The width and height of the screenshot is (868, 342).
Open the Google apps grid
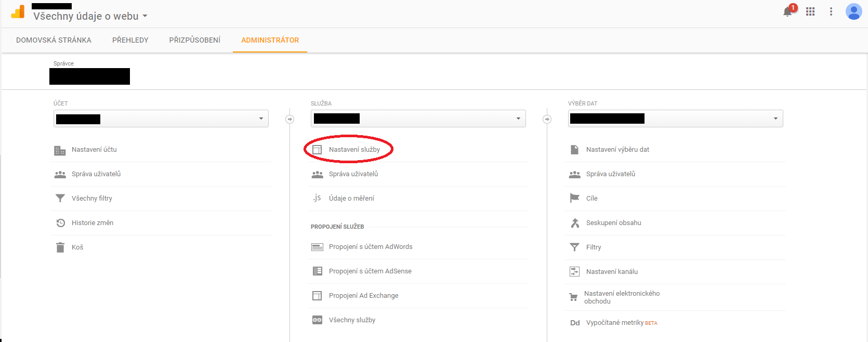(x=810, y=11)
